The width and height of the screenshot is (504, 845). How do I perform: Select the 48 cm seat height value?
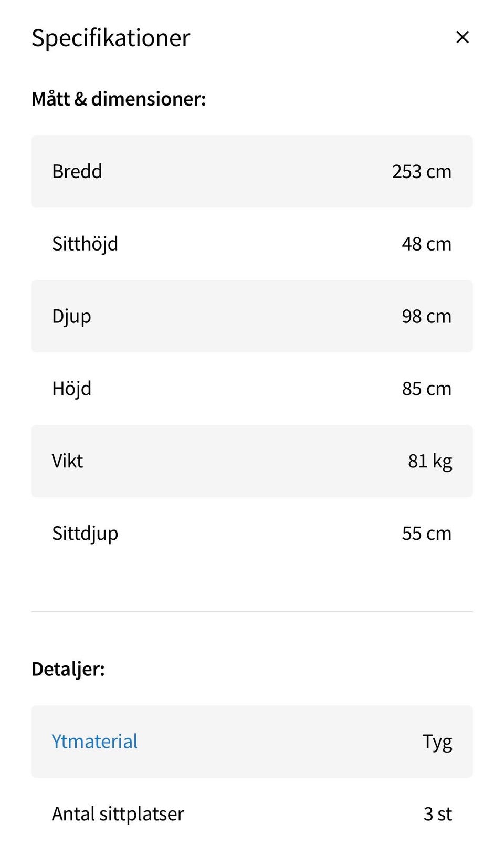click(x=426, y=244)
